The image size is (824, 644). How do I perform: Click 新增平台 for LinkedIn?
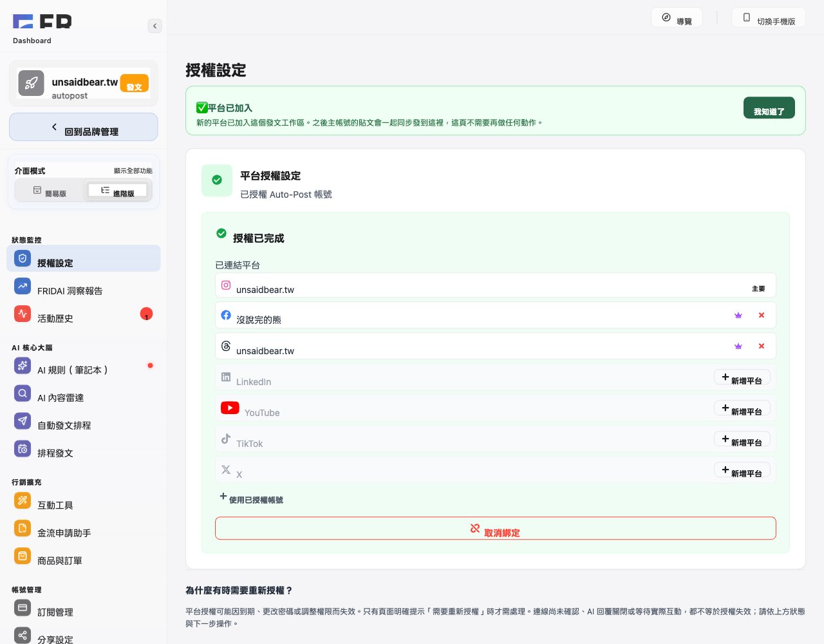[742, 377]
